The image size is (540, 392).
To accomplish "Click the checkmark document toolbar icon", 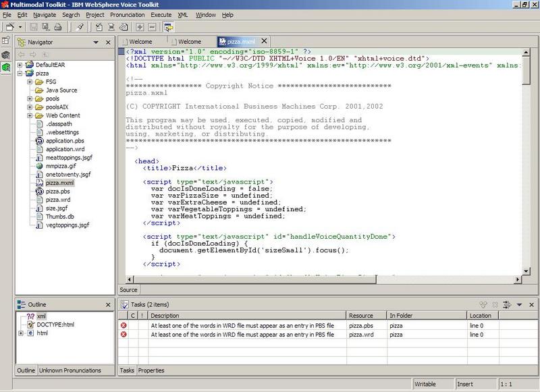I will tap(99, 27).
